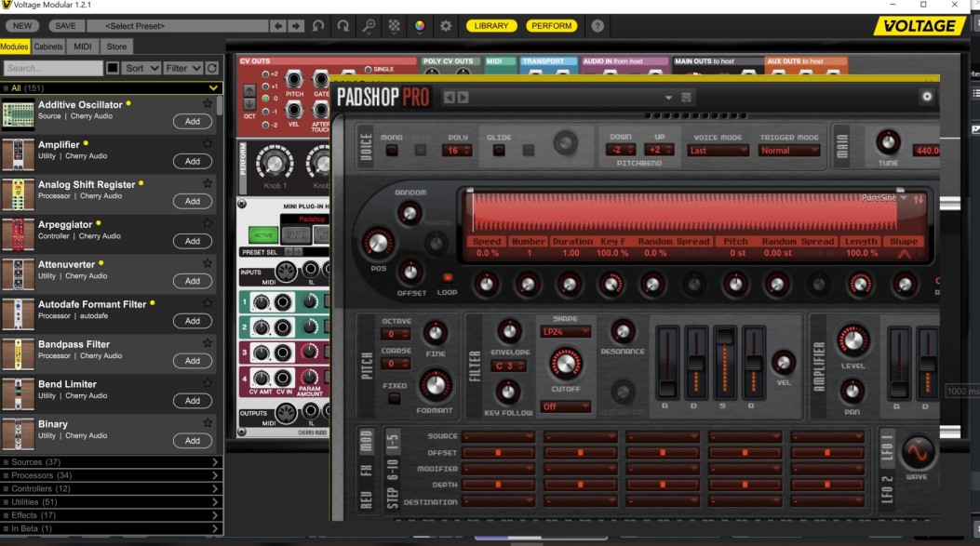Switch to the FX tab in Padshop
980x546 pixels.
367,471
